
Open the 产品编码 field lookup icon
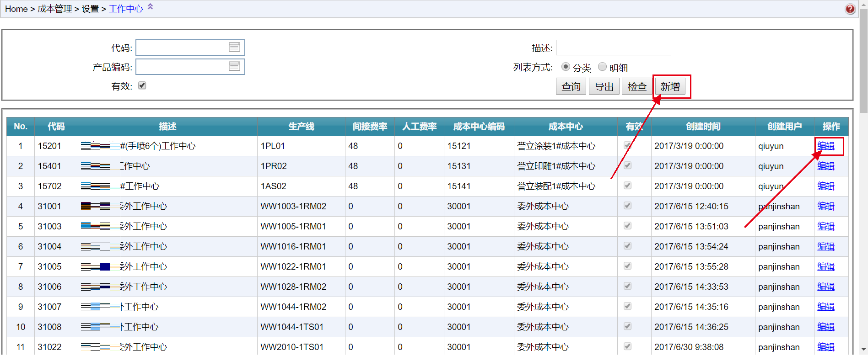tap(234, 66)
